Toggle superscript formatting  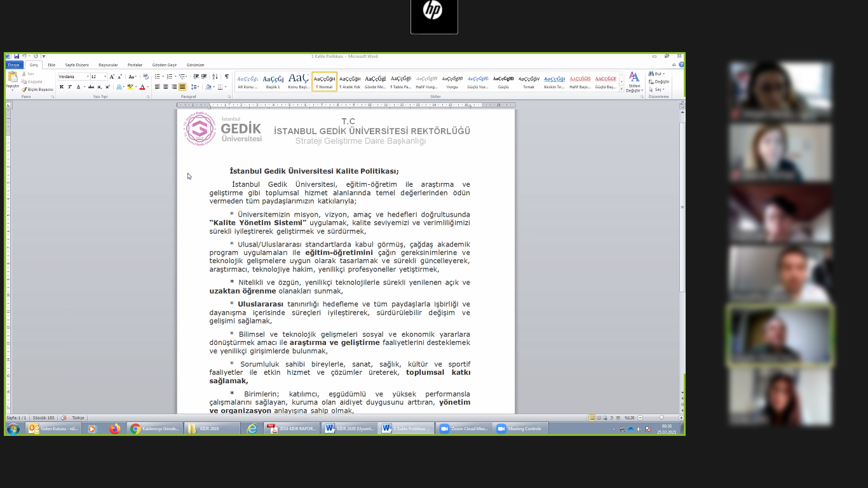click(x=108, y=87)
